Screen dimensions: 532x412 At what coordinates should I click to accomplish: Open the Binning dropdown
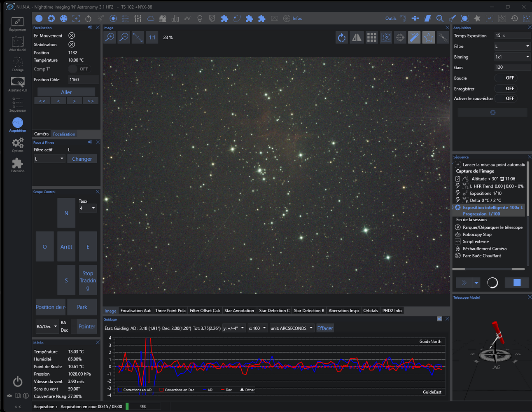click(x=512, y=57)
